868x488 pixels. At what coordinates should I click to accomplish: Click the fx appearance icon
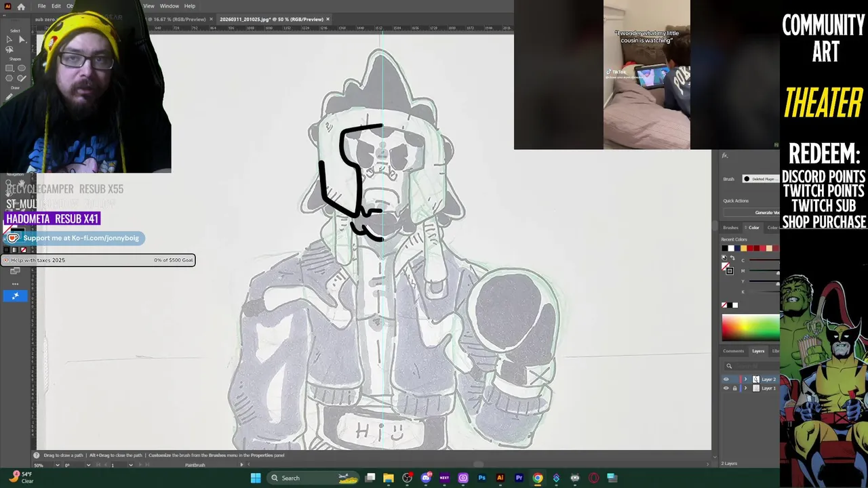(x=725, y=156)
